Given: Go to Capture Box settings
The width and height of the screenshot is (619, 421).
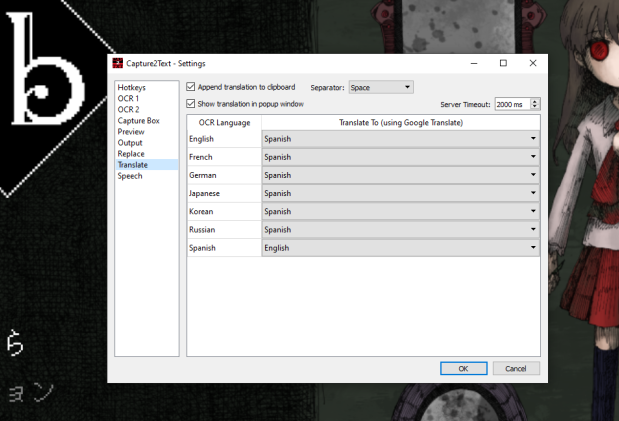Looking at the screenshot, I should coord(137,121).
